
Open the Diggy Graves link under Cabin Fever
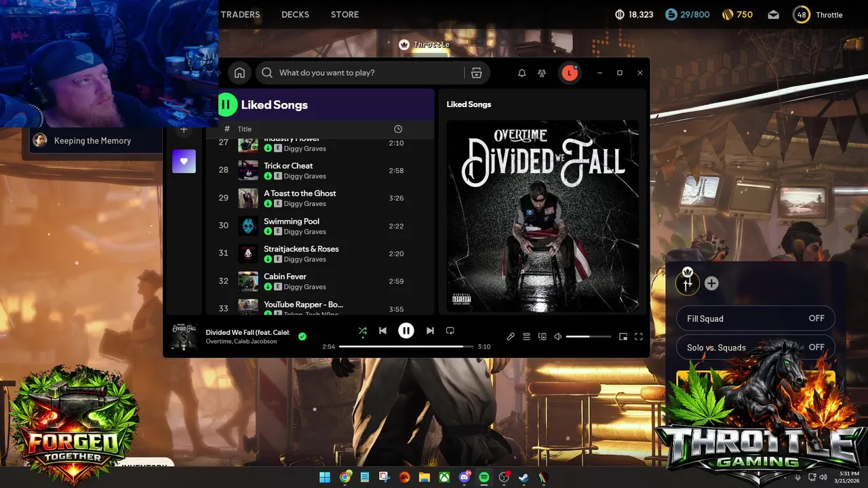[x=304, y=287]
